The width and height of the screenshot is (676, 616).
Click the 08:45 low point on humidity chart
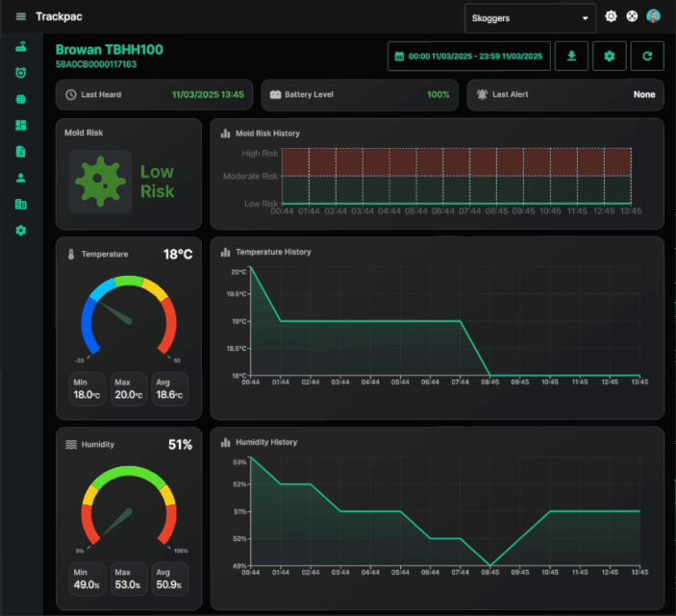tap(490, 566)
